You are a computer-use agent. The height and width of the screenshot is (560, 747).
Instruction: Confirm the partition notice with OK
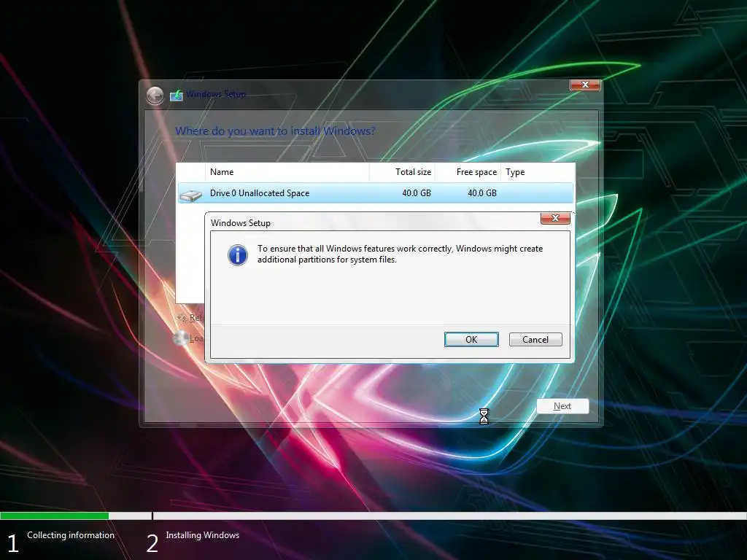471,340
